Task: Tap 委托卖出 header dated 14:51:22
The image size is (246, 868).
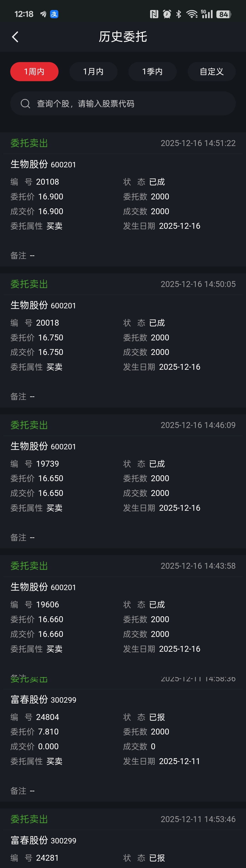Action: pyautogui.click(x=29, y=143)
